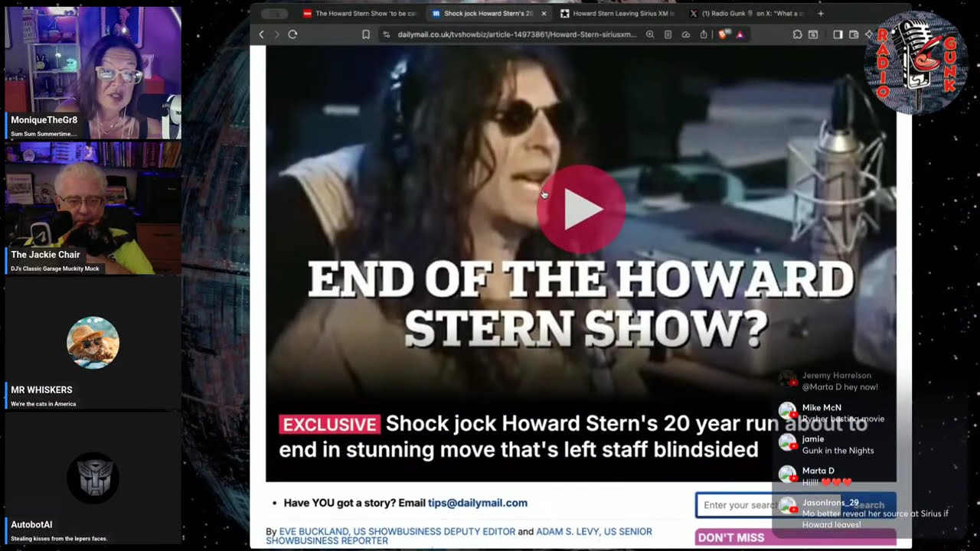The width and height of the screenshot is (980, 551).
Task: Click the 'MoniqueTheGr8' name label
Action: pos(44,120)
